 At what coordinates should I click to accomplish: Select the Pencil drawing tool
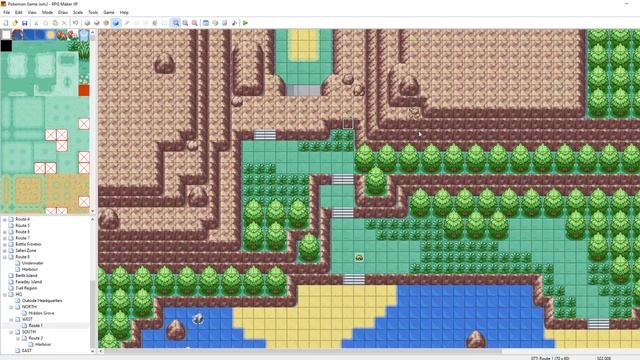[127, 23]
